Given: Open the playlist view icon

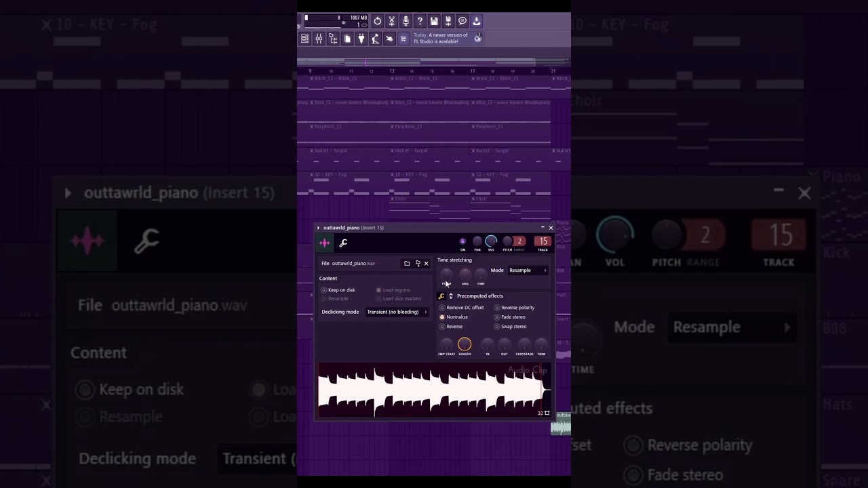Looking at the screenshot, I should pos(304,39).
